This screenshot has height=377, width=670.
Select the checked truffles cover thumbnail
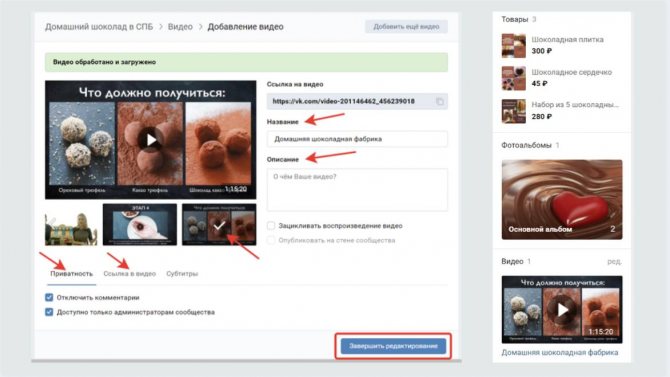[x=219, y=225]
